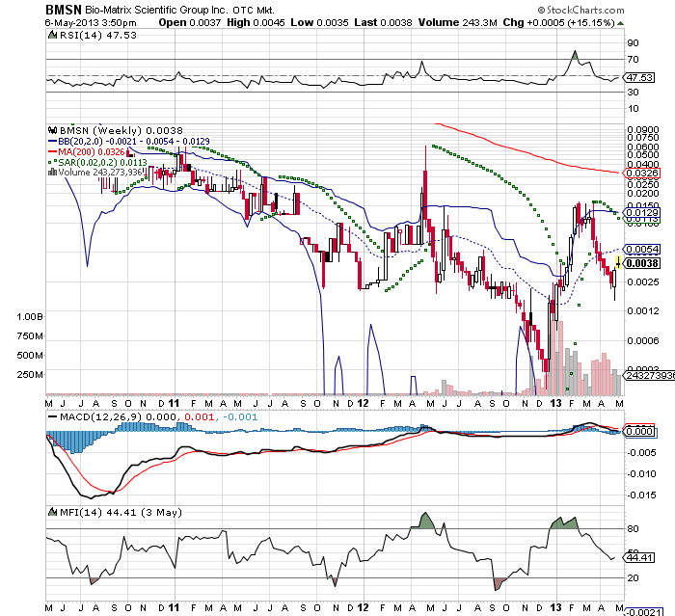Viewport: 675px width, 616px height.
Task: Click the 'BMSN (Weekly) 0.0038' legend text
Action: pos(121,130)
